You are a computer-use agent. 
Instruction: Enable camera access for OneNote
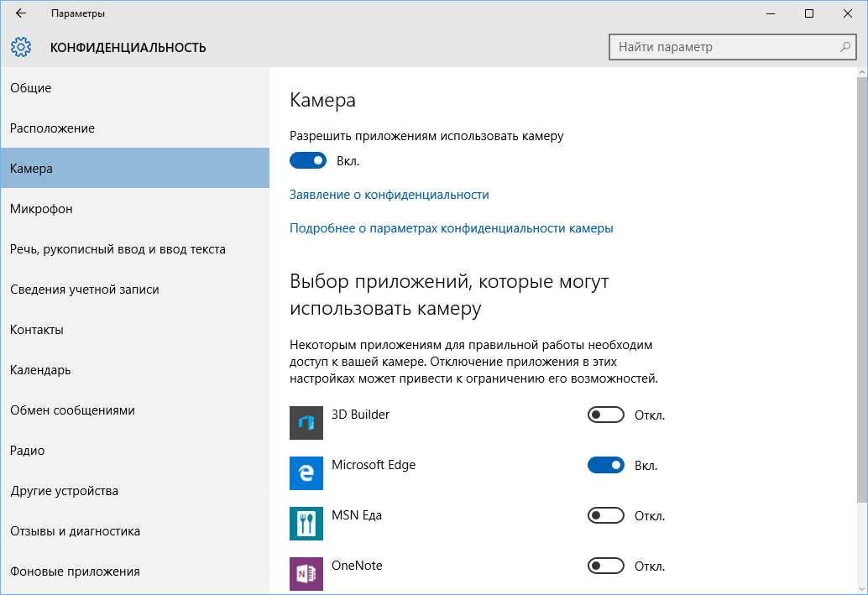(x=606, y=565)
